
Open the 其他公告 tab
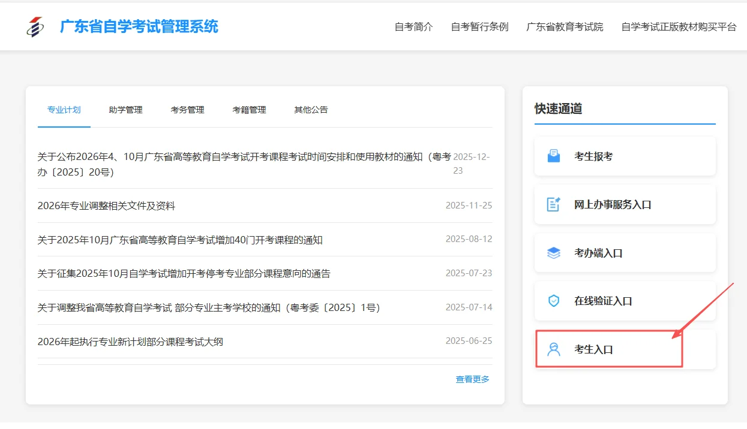tap(310, 110)
